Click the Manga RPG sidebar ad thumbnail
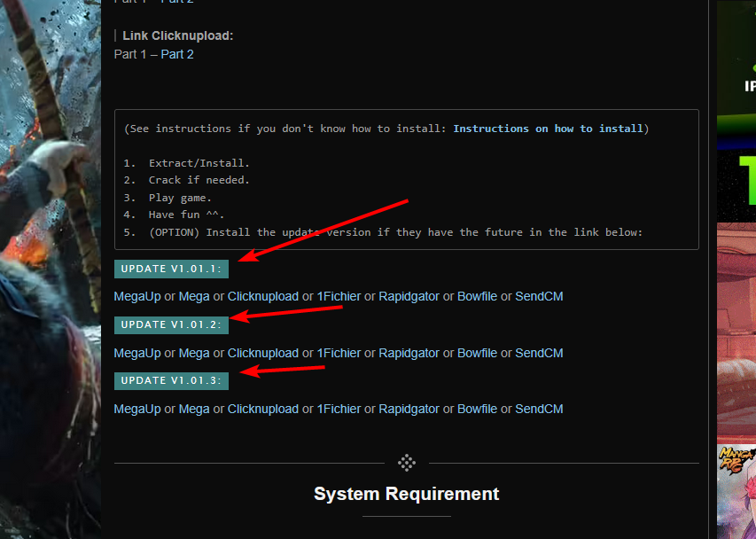756x539 pixels. click(x=737, y=492)
